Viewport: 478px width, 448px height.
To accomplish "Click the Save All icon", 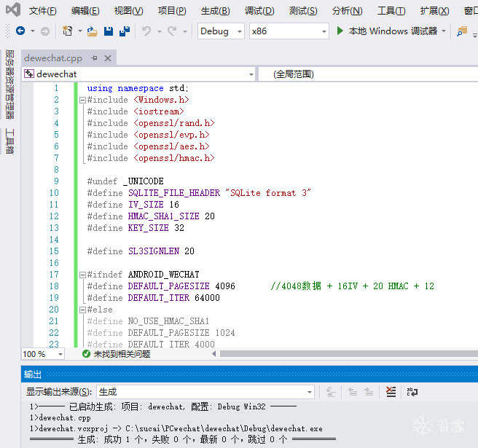I will point(125,31).
